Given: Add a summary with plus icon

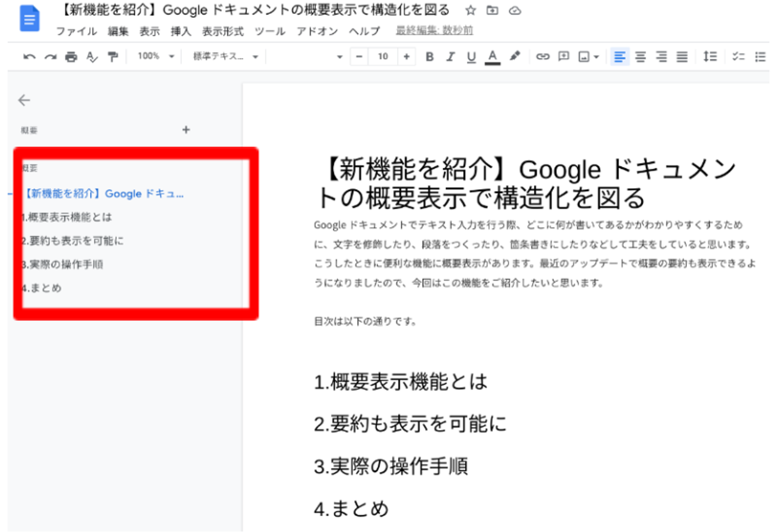Looking at the screenshot, I should [186, 130].
